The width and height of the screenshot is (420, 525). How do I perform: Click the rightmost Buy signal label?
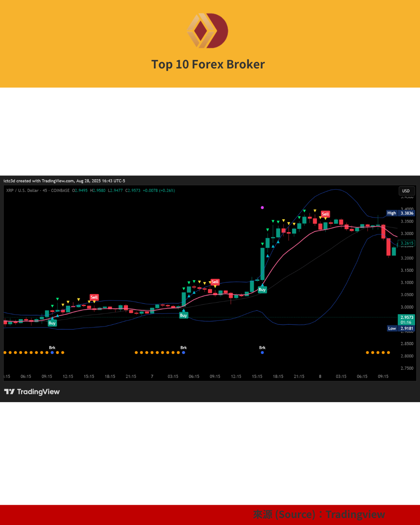click(x=262, y=290)
